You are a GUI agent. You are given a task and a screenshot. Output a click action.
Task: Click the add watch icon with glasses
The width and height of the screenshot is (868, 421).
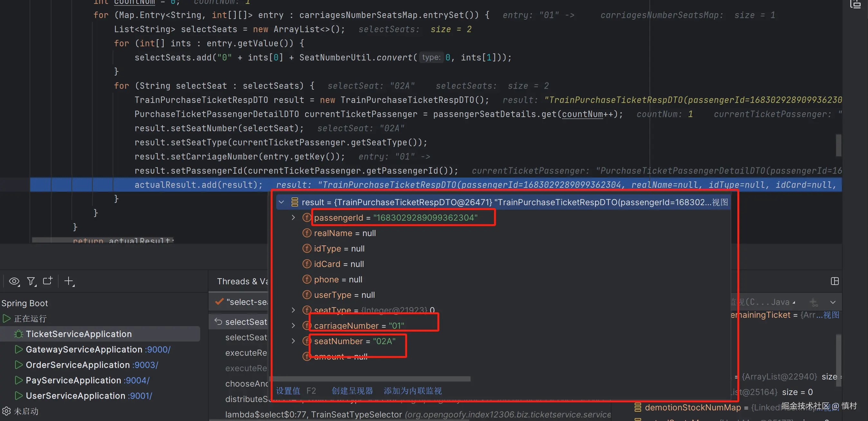[x=814, y=302]
